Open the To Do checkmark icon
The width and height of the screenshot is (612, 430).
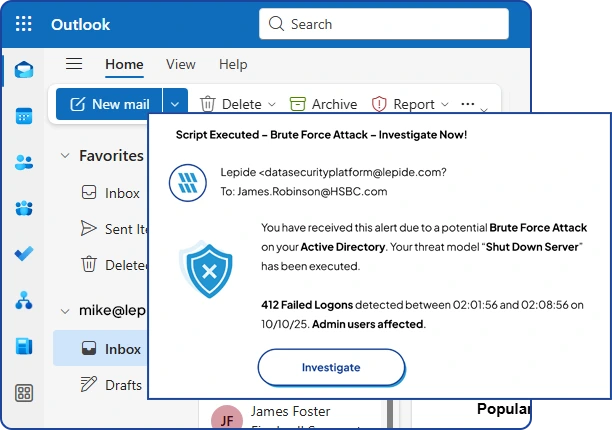24,254
